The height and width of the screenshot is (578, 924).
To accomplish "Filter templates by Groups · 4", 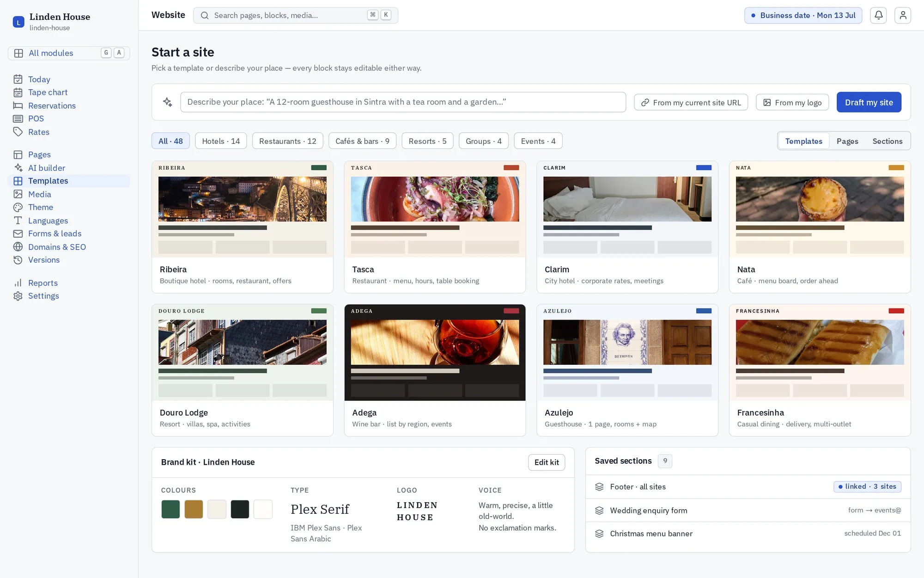I will 484,141.
